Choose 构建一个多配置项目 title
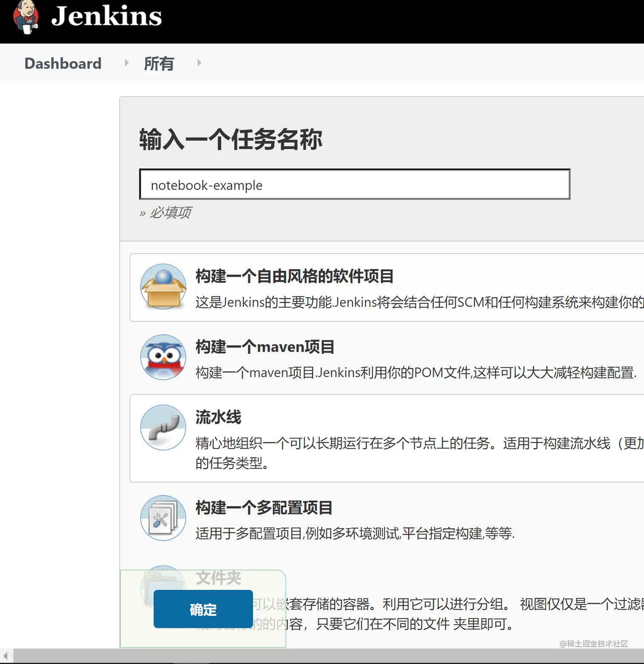The image size is (644, 664). (264, 508)
